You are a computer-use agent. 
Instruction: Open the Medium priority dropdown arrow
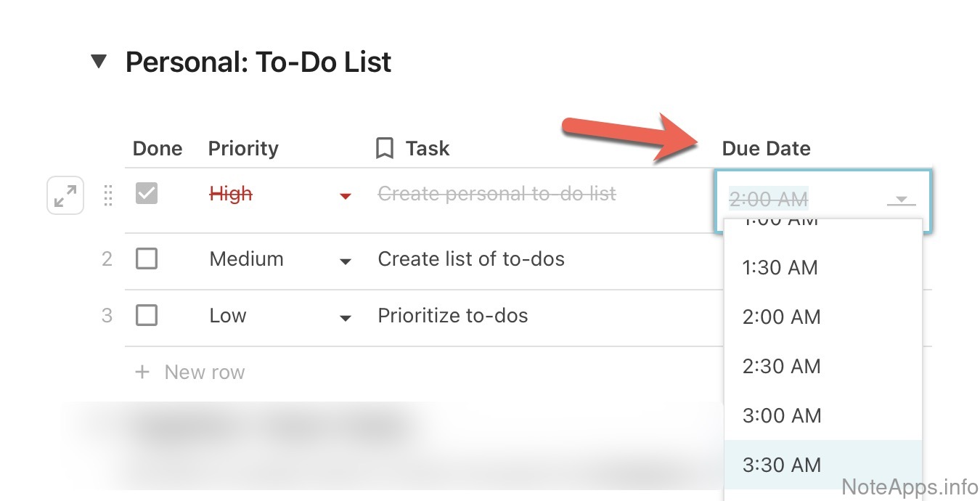pyautogui.click(x=346, y=261)
